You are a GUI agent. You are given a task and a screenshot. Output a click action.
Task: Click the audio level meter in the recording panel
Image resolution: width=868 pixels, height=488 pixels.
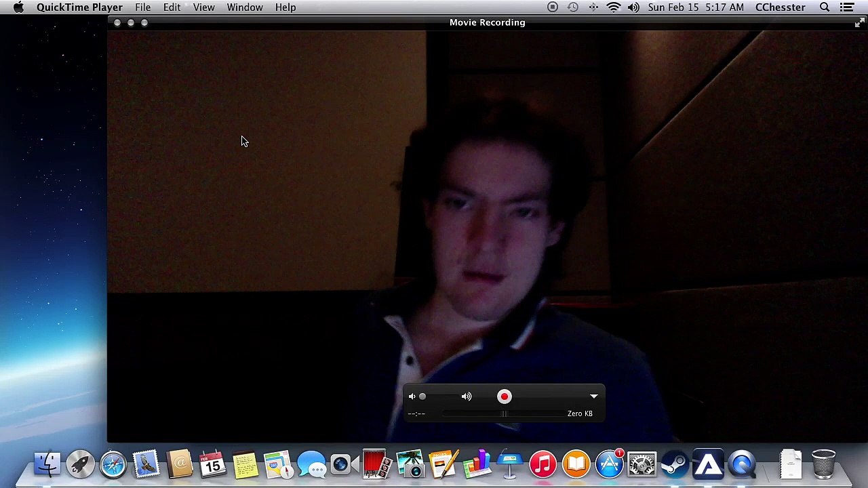[504, 413]
